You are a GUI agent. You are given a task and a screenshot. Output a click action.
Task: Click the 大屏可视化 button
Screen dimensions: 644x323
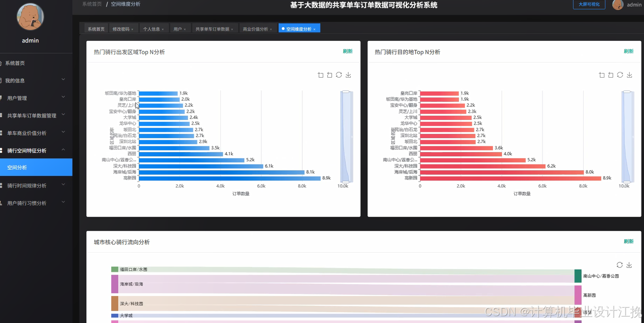pos(589,4)
